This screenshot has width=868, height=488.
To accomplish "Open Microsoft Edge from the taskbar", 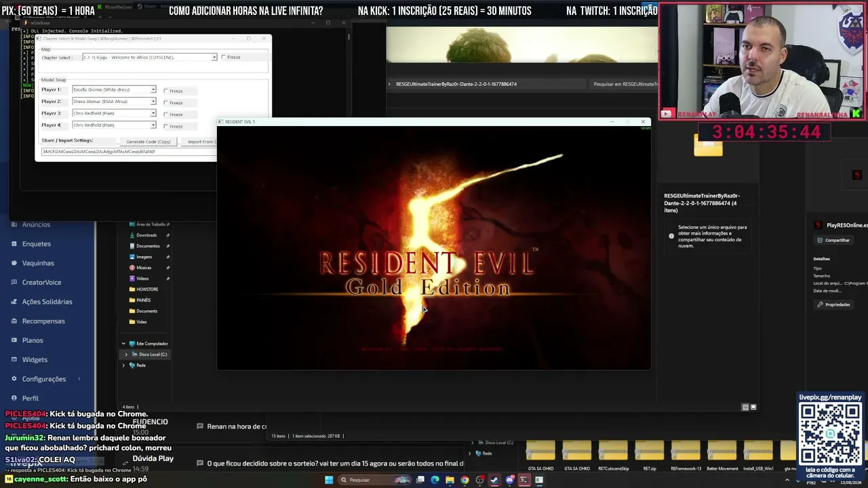I will [435, 480].
